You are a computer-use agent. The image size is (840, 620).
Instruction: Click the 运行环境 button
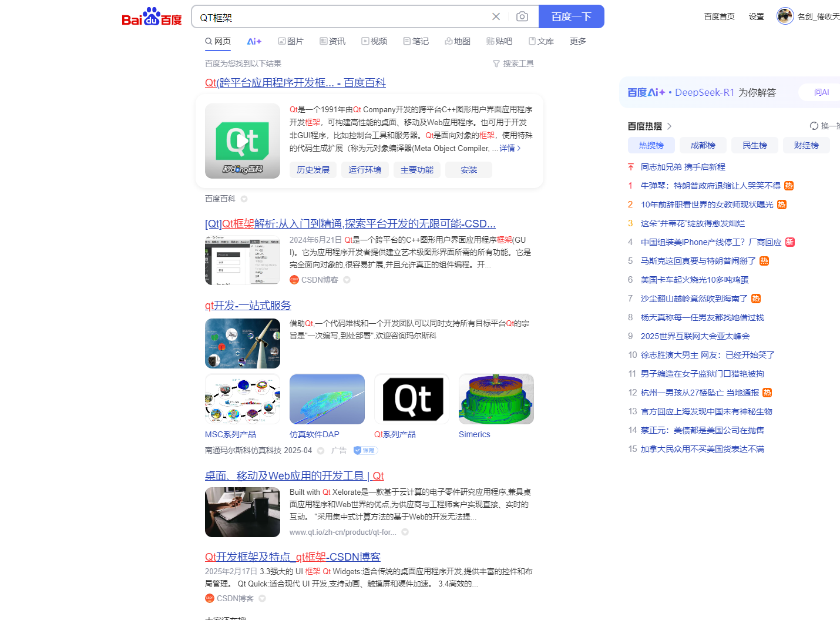(x=365, y=170)
